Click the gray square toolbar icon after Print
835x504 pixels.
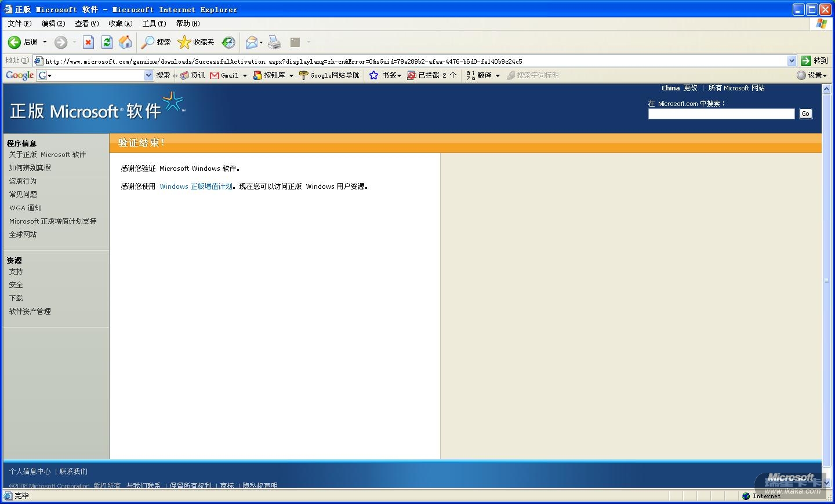(295, 42)
